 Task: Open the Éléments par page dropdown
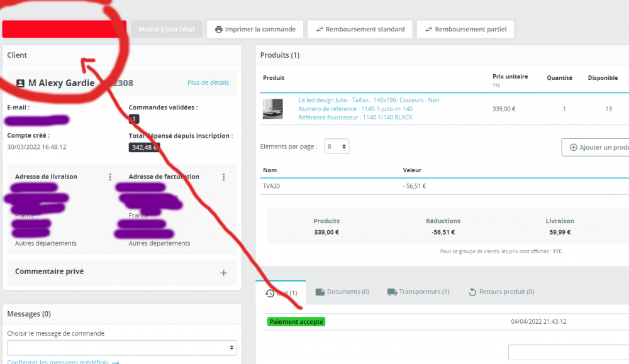(x=338, y=146)
